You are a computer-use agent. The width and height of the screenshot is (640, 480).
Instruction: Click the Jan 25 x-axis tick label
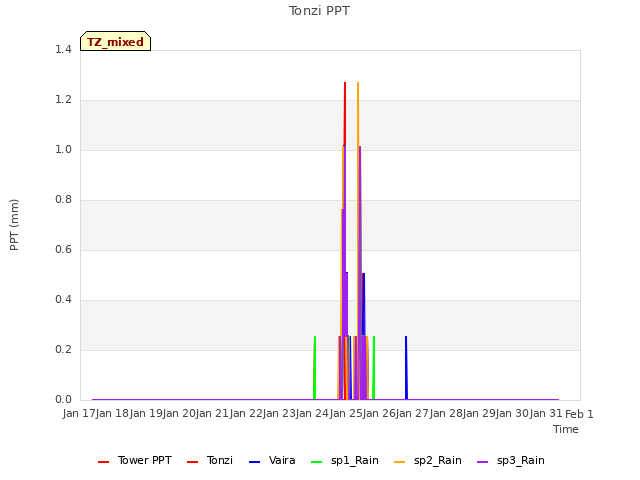tap(346, 414)
